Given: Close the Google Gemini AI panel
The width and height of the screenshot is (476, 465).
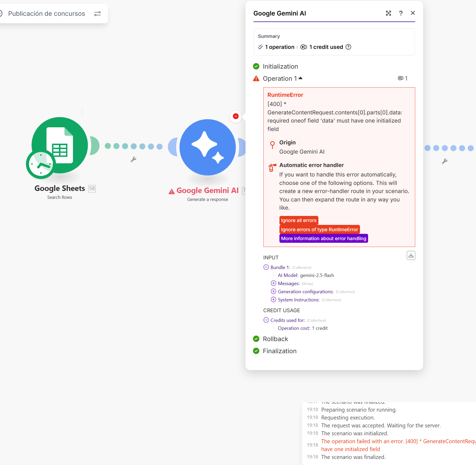Looking at the screenshot, I should (413, 13).
